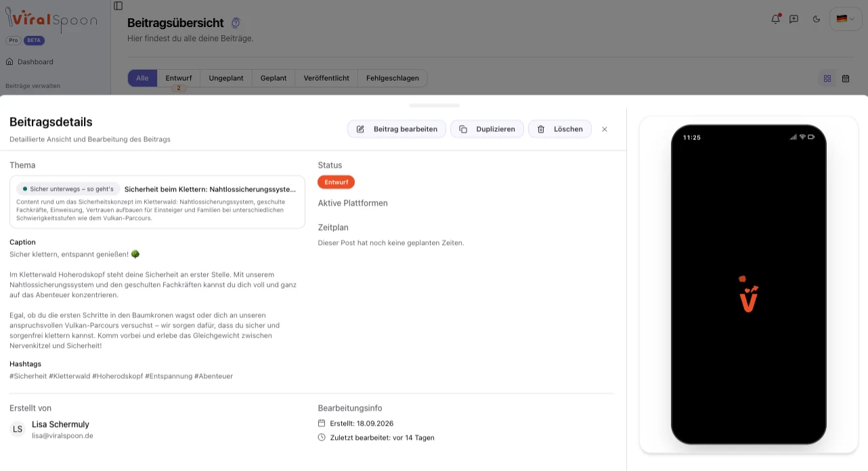This screenshot has height=471, width=868.
Task: Select the Entwurf tab
Action: click(x=179, y=78)
